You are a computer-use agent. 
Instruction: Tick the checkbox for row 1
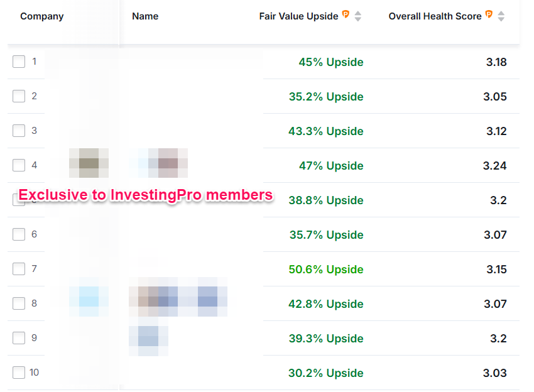point(19,62)
